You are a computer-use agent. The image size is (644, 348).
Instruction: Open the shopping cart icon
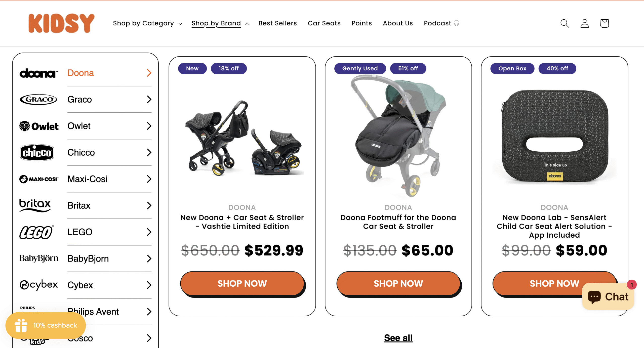tap(604, 23)
